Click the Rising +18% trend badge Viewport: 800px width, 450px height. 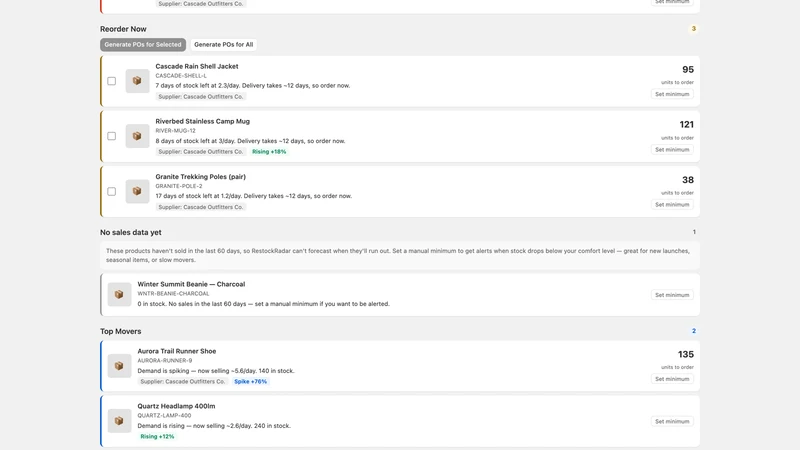coord(269,152)
